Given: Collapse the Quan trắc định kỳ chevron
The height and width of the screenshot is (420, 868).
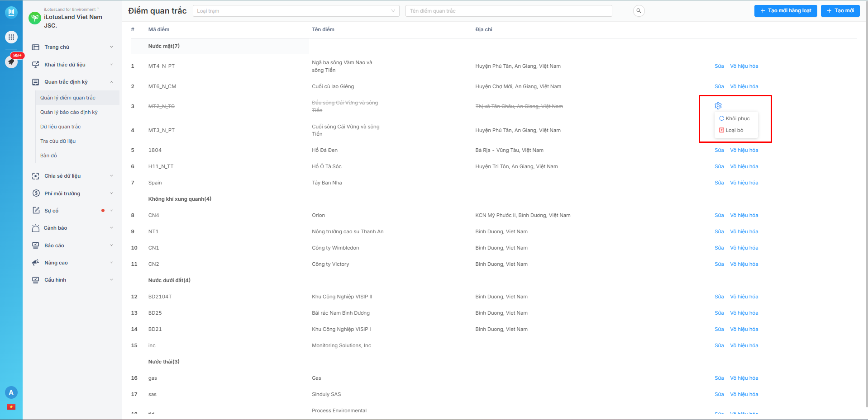Looking at the screenshot, I should point(111,82).
